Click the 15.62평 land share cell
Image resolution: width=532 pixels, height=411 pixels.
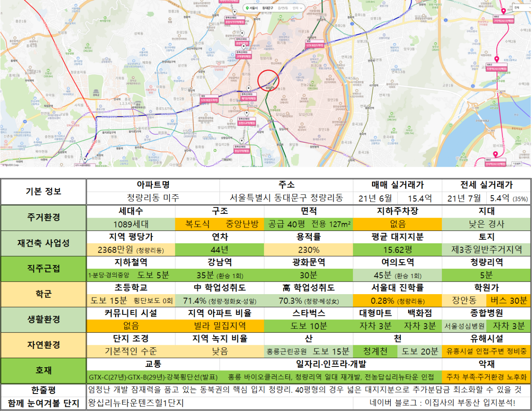[x=397, y=250]
